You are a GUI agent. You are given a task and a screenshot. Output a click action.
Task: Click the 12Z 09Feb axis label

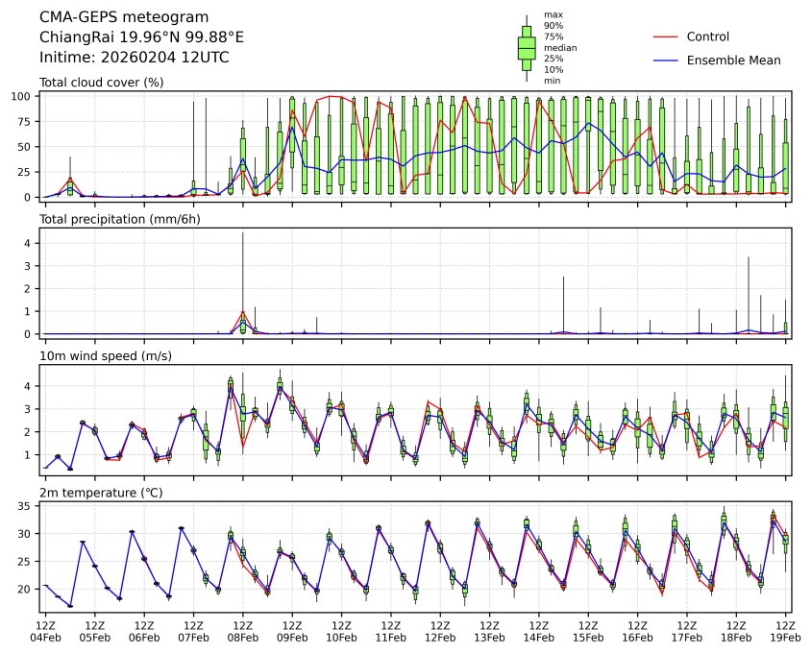292,631
